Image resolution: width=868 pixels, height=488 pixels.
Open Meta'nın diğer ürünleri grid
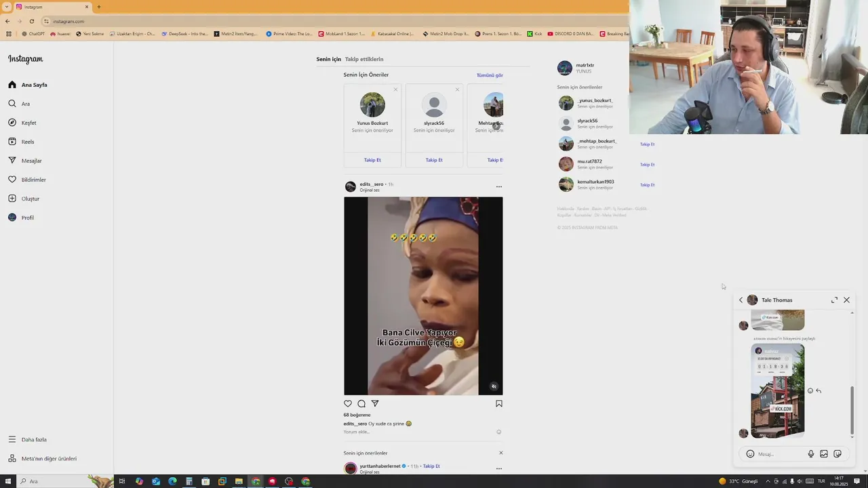12,458
